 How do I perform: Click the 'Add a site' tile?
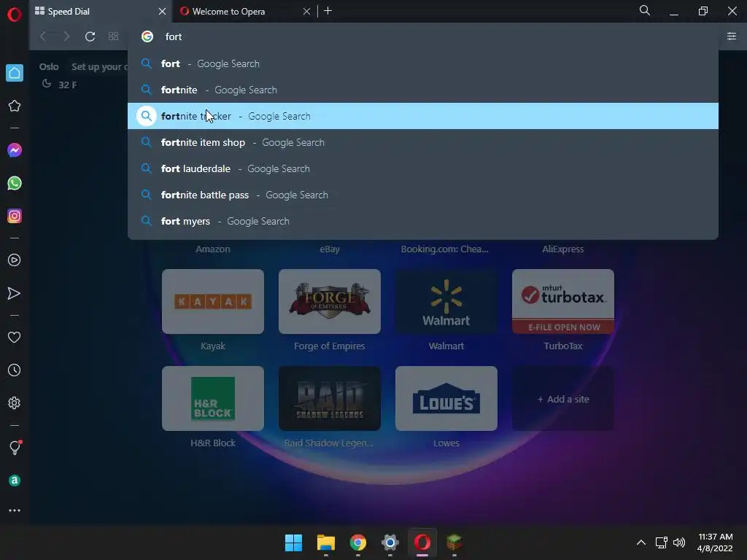coord(563,399)
